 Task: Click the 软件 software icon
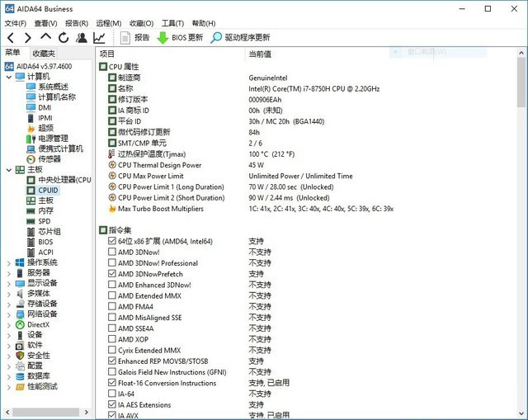(x=20, y=345)
